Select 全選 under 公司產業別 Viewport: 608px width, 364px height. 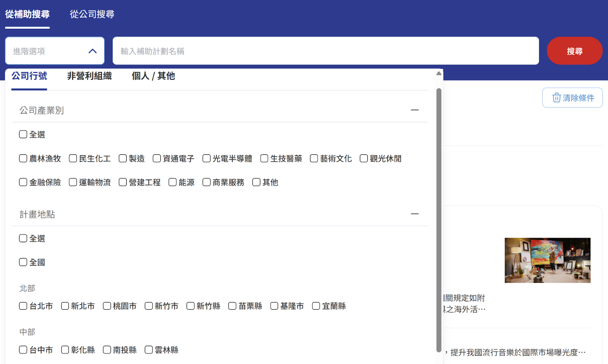[x=23, y=134]
